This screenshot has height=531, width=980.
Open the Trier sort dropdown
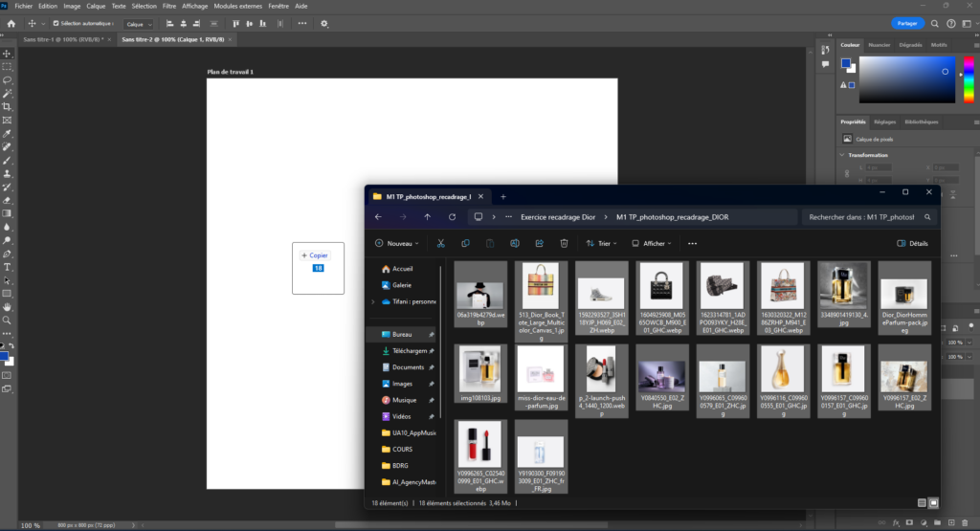point(600,243)
